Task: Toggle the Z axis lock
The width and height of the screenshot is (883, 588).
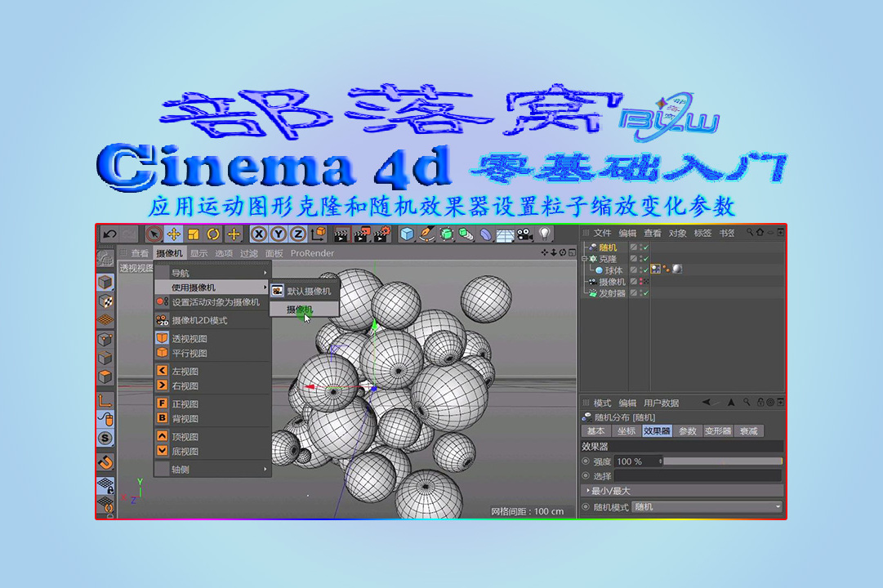Action: click(298, 234)
